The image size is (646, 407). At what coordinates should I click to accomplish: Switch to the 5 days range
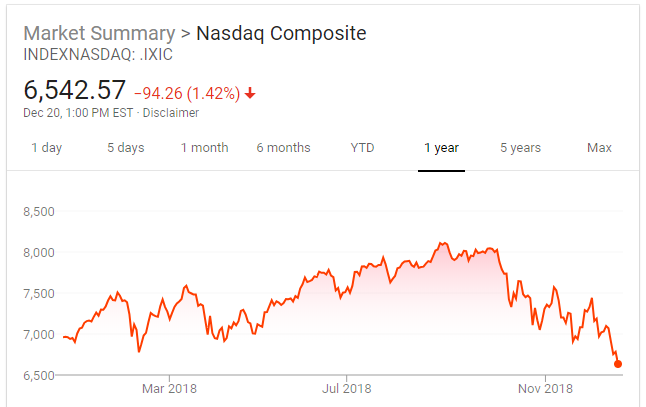(x=126, y=148)
